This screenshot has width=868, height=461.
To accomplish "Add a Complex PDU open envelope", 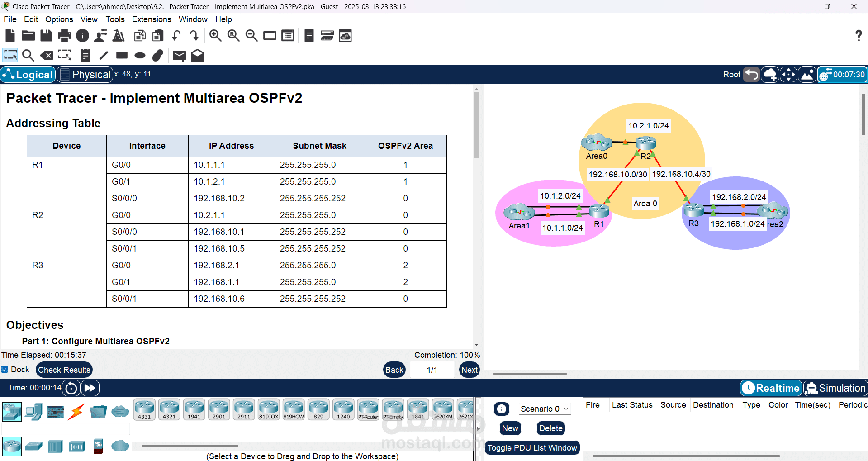I will pyautogui.click(x=197, y=55).
